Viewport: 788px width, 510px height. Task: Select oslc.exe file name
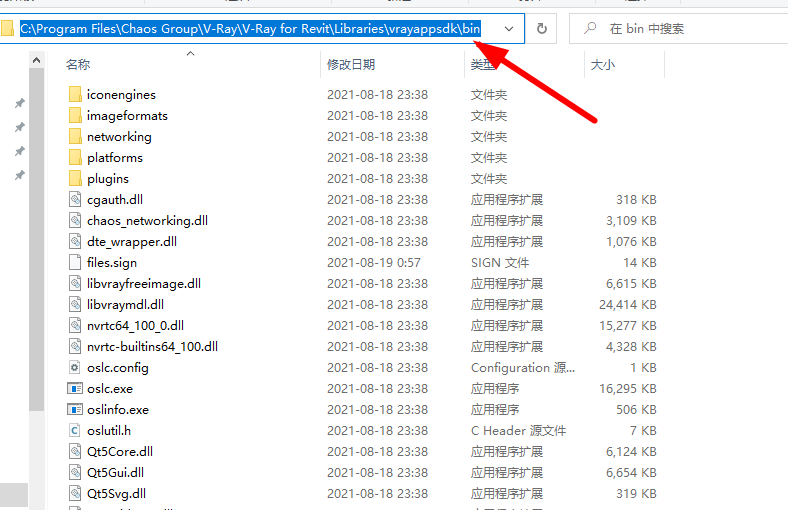click(x=110, y=388)
